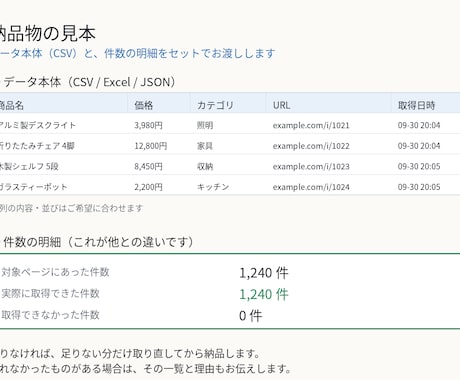
Task: Click the 取得できなかった件数 label
Action: tap(50, 315)
